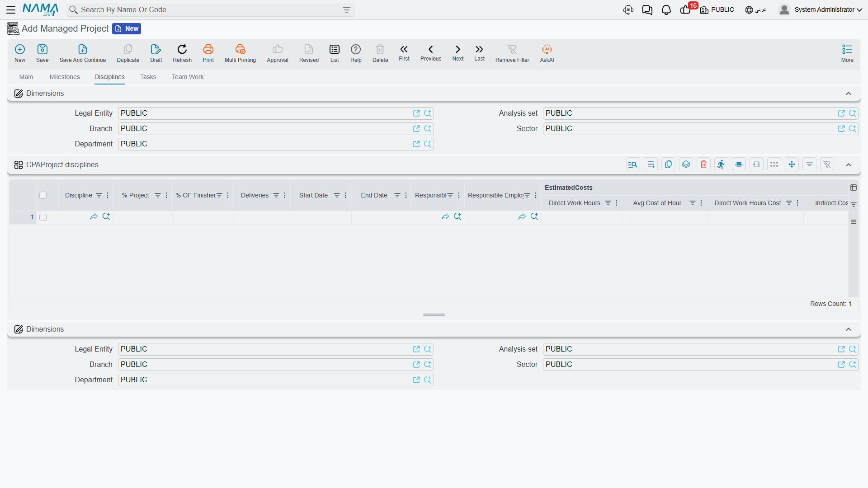The width and height of the screenshot is (868, 488).
Task: Click Save And Continue
Action: pyautogui.click(x=83, y=53)
